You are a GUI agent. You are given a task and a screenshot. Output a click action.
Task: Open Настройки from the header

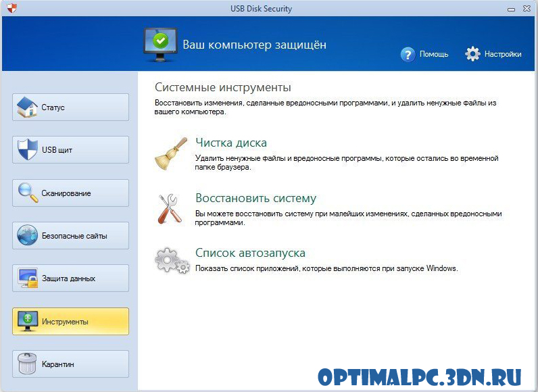pyautogui.click(x=503, y=54)
